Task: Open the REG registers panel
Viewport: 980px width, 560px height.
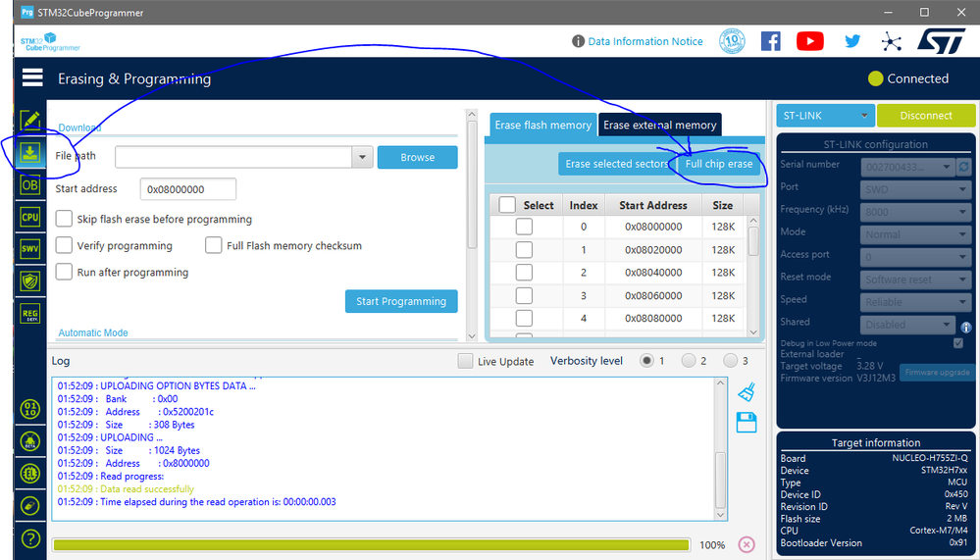Action: [30, 314]
